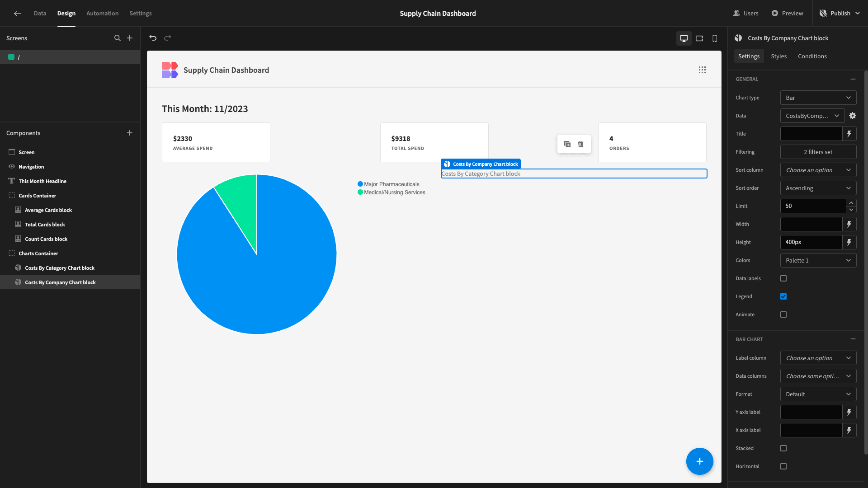Image resolution: width=868 pixels, height=488 pixels.
Task: Switch to desktop preview icon
Action: [684, 38]
